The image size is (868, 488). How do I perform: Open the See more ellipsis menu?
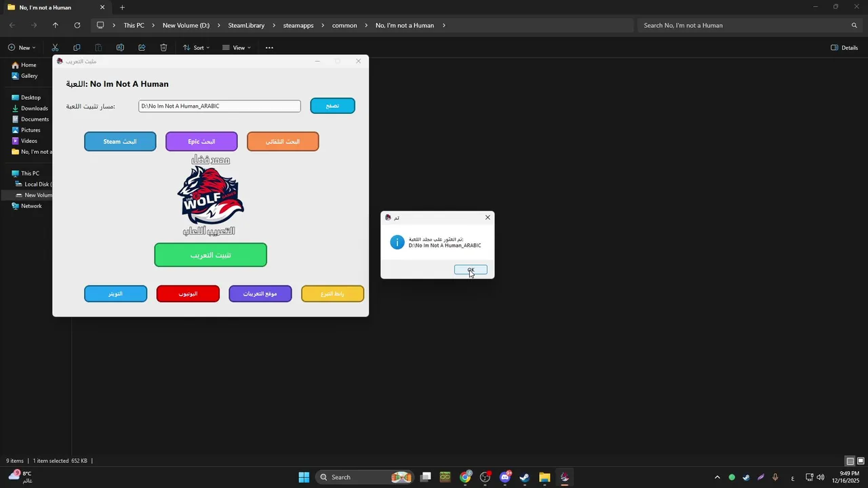269,47
